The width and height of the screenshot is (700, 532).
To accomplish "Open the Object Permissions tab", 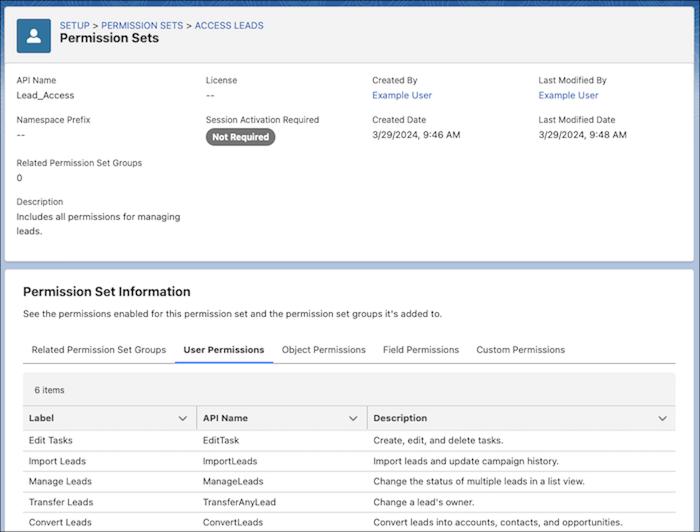I will 323,350.
